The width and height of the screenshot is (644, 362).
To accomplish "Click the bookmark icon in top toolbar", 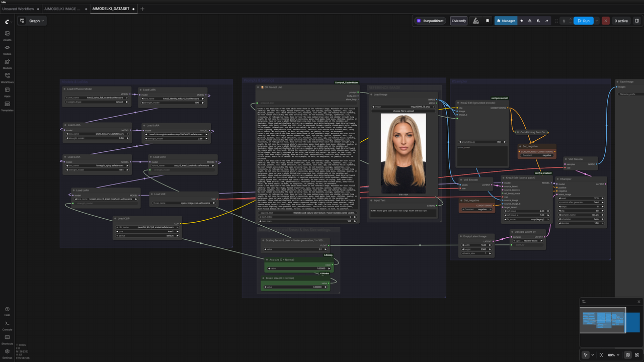I will tap(487, 21).
